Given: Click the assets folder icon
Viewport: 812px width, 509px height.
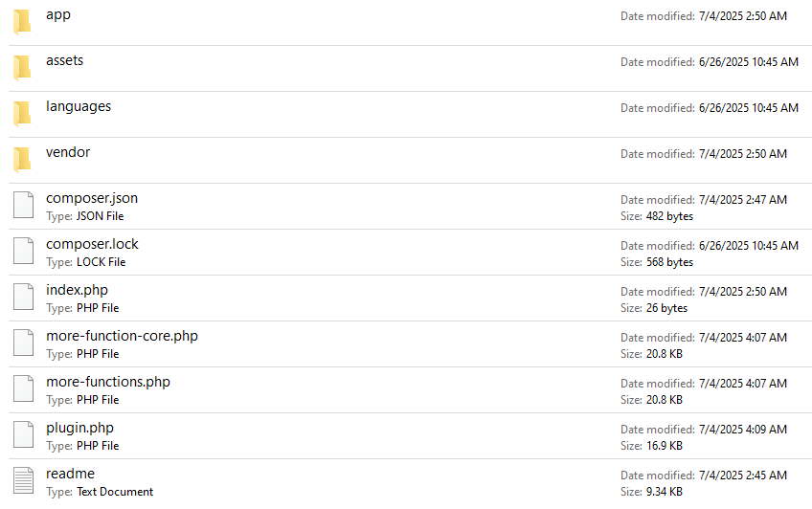Looking at the screenshot, I should pyautogui.click(x=22, y=67).
